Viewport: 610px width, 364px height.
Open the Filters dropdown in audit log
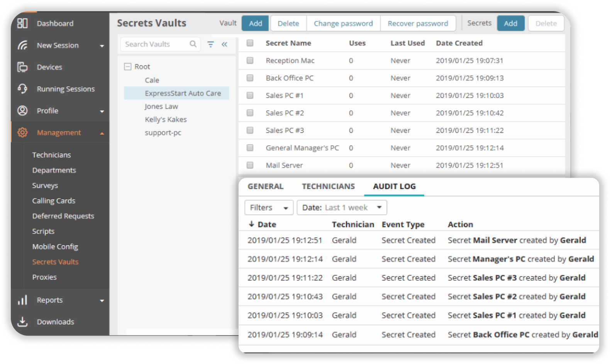pyautogui.click(x=269, y=207)
